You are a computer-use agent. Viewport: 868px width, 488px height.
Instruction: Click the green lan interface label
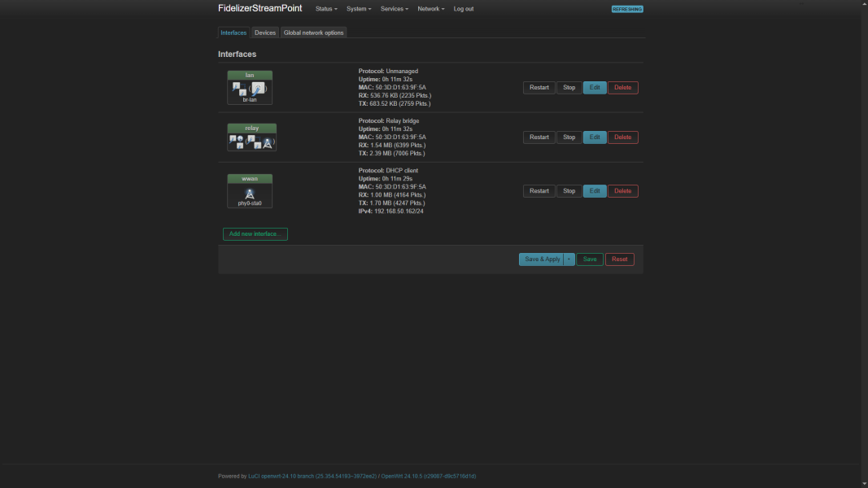click(250, 75)
